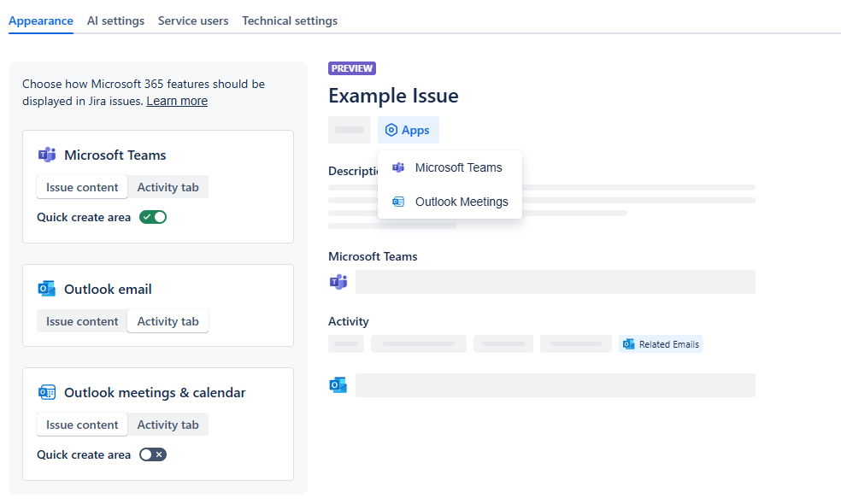
Task: Click the Microsoft Teams icon in settings panel
Action: (x=47, y=155)
